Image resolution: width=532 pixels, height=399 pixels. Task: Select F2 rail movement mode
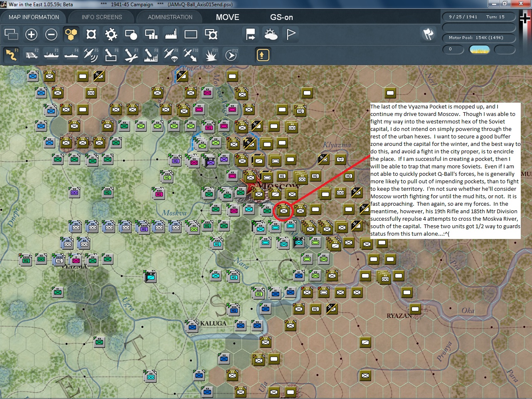[31, 55]
